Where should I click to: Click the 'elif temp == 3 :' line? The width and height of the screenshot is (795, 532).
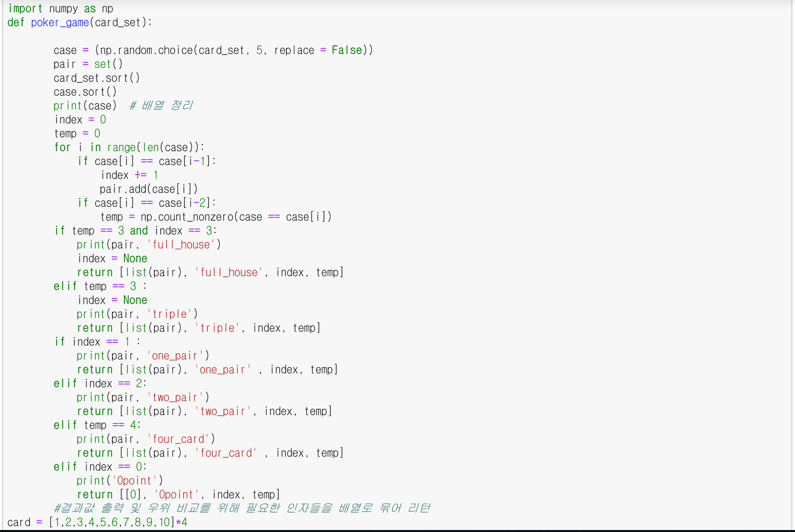(100, 286)
